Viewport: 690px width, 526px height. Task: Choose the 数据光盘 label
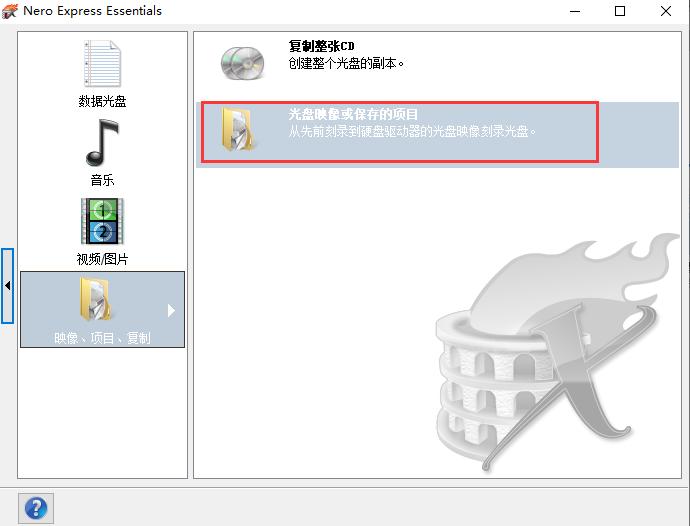tap(102, 101)
